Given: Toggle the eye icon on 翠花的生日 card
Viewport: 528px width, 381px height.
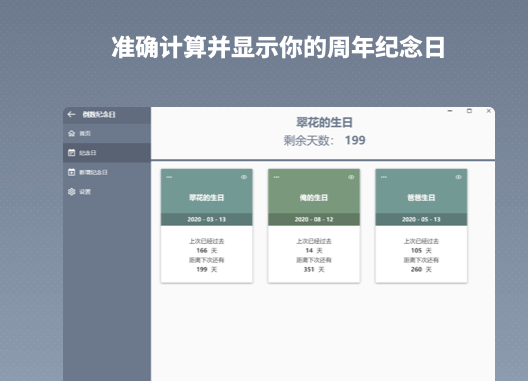Looking at the screenshot, I should pos(244,177).
